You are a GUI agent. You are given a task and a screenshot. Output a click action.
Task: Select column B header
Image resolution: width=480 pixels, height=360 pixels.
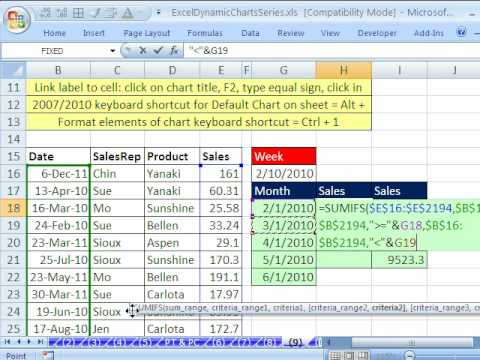pos(58,70)
